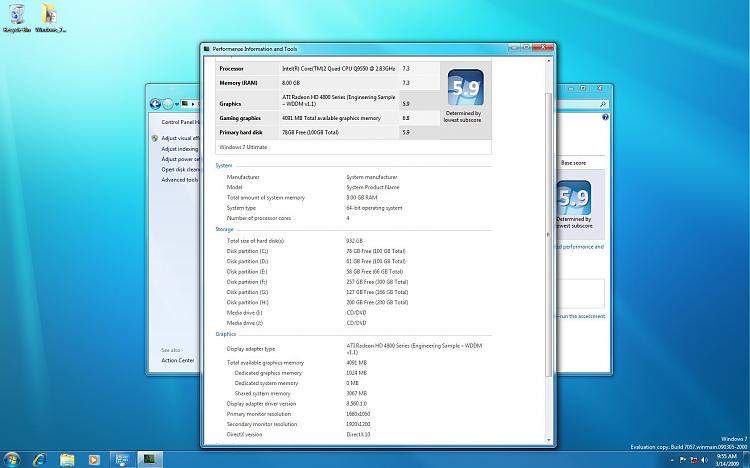This screenshot has width=750, height=468.
Task: Select the Performance Information taskbar button
Action: click(x=150, y=460)
